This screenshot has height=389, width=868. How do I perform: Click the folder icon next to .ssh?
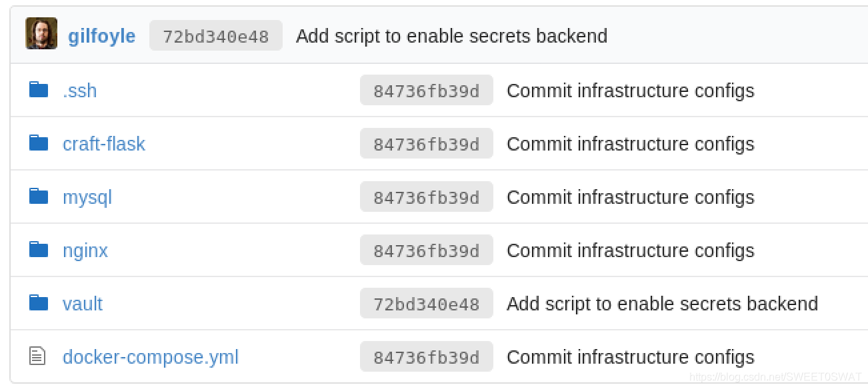[39, 89]
